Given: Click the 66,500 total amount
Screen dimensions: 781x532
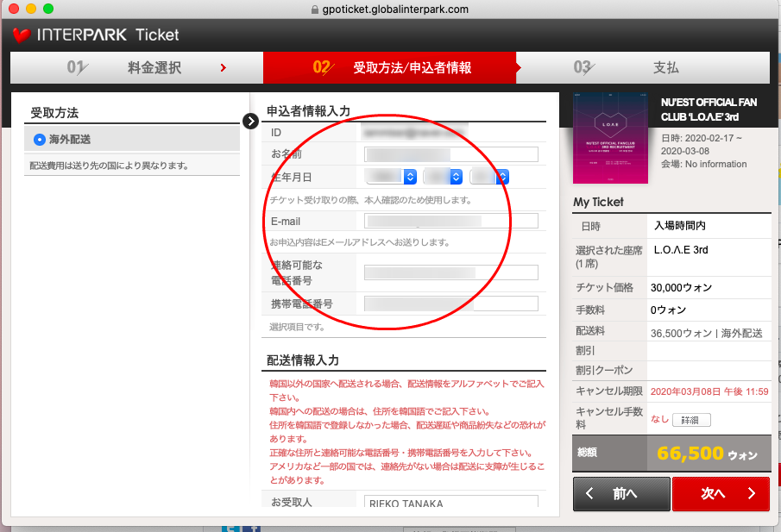Looking at the screenshot, I should (x=690, y=454).
